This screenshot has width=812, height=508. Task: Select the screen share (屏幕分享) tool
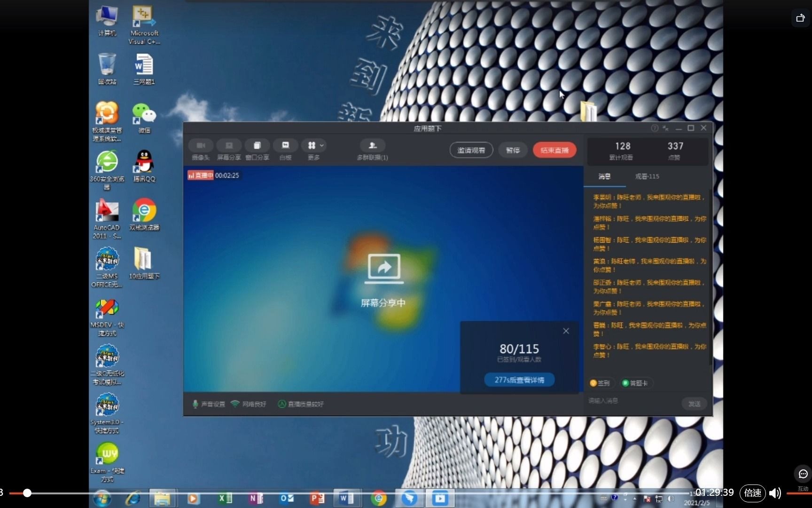(229, 150)
